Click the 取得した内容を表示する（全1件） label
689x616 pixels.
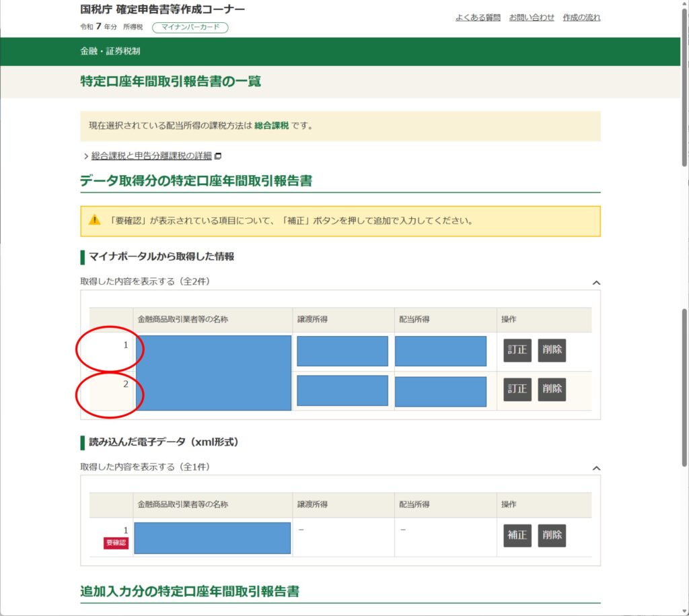pos(149,467)
